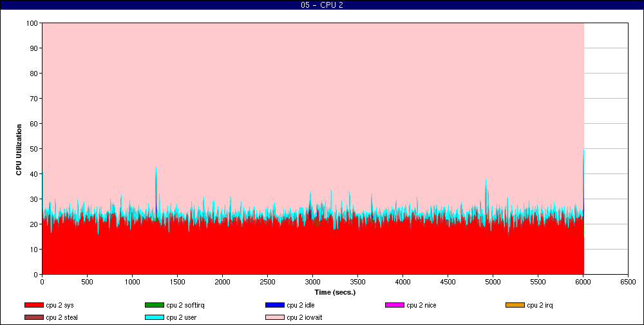Click the 'CPU Utilization' y-axis label
The height and width of the screenshot is (325, 644).
19,150
